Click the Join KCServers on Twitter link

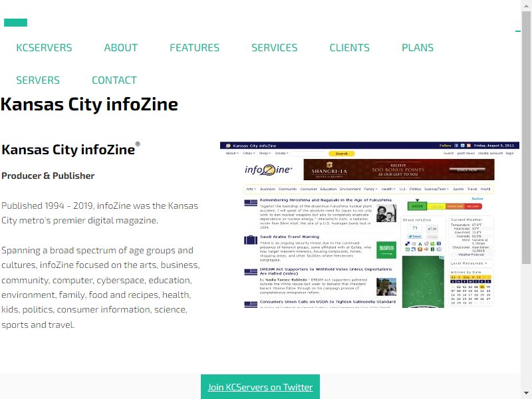260,387
